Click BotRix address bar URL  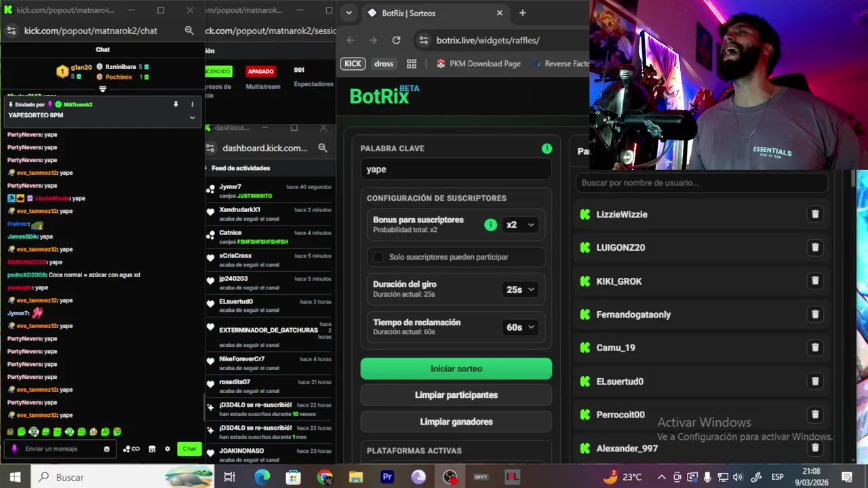point(488,40)
